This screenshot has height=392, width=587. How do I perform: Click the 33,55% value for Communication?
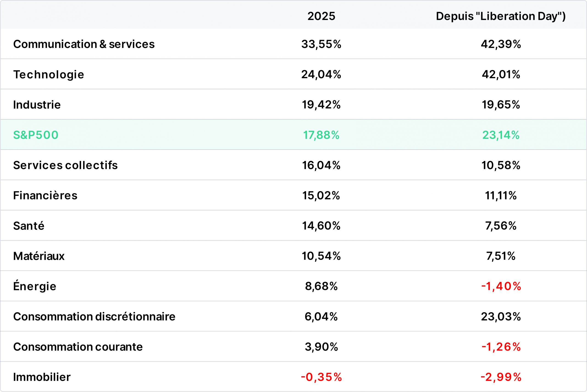pyautogui.click(x=321, y=44)
